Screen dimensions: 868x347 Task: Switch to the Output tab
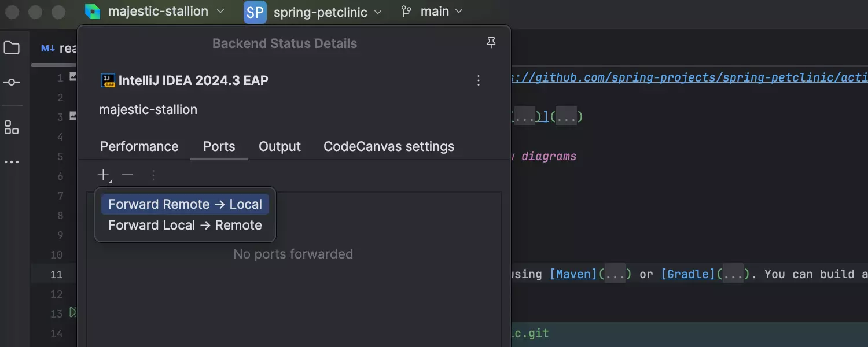pyautogui.click(x=279, y=147)
